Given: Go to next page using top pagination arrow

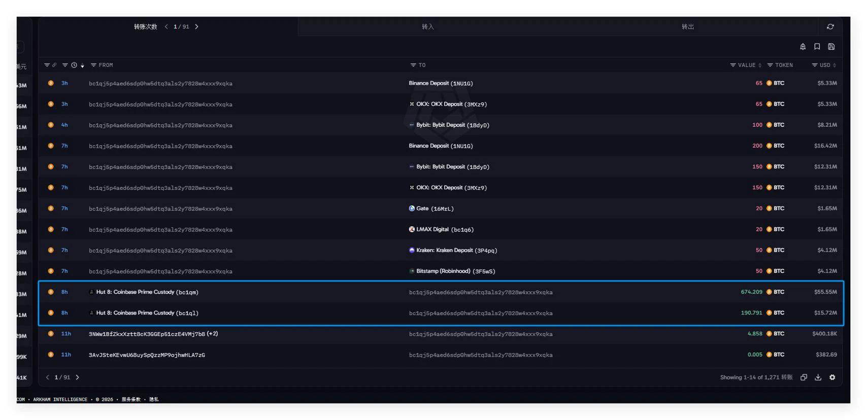Looking at the screenshot, I should coord(196,26).
